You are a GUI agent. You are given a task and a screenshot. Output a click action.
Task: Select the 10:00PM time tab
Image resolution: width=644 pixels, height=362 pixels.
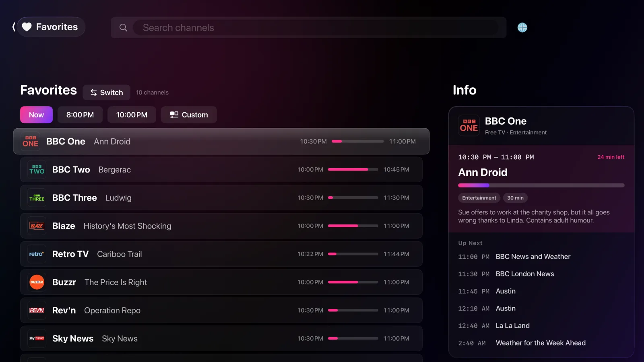click(132, 115)
